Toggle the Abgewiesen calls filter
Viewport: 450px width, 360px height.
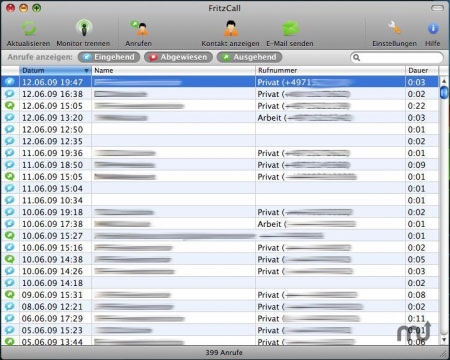(x=178, y=57)
